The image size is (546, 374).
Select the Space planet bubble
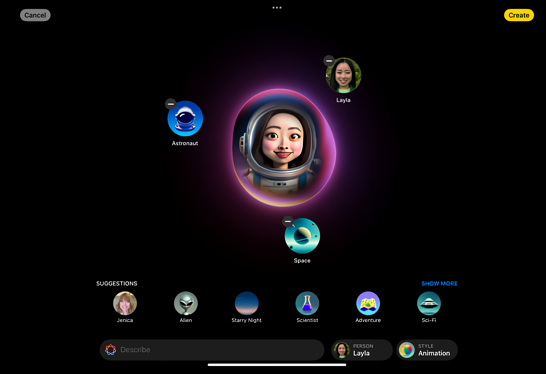pyautogui.click(x=302, y=236)
